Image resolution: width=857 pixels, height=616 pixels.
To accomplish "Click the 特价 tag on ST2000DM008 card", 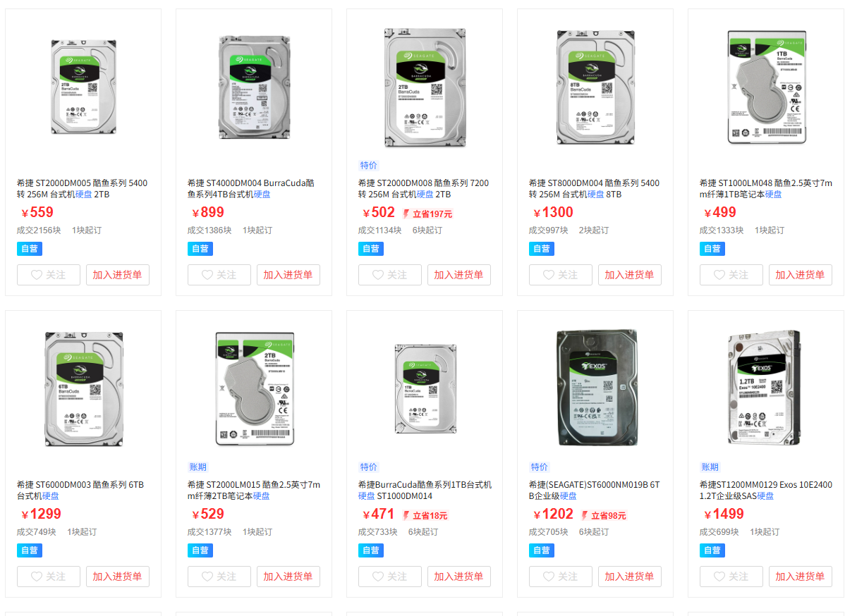I will (369, 166).
